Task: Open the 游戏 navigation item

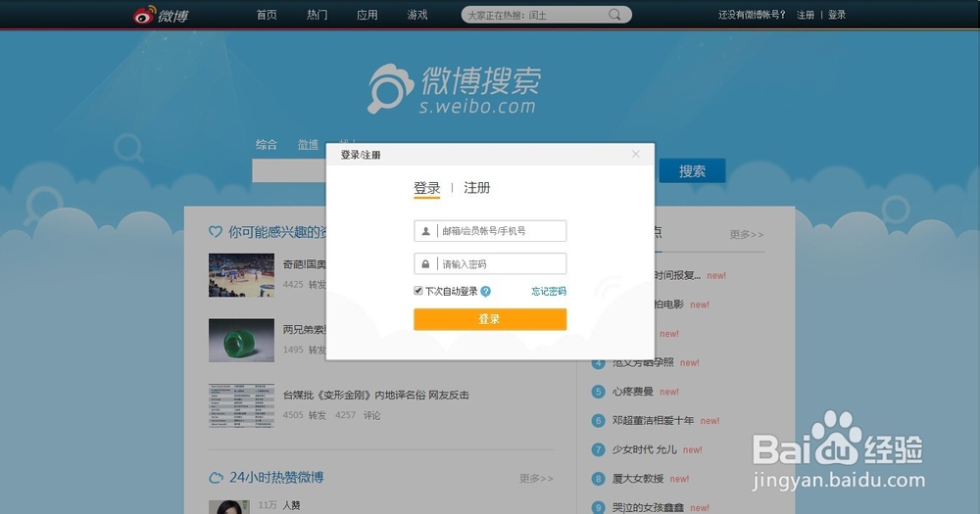Action: 416,15
